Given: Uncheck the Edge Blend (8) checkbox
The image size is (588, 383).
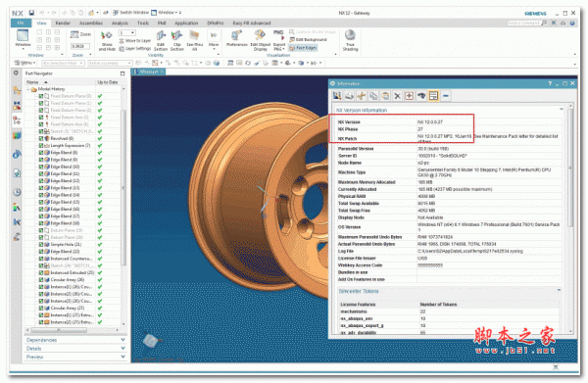Looking at the screenshot, I should (41, 153).
